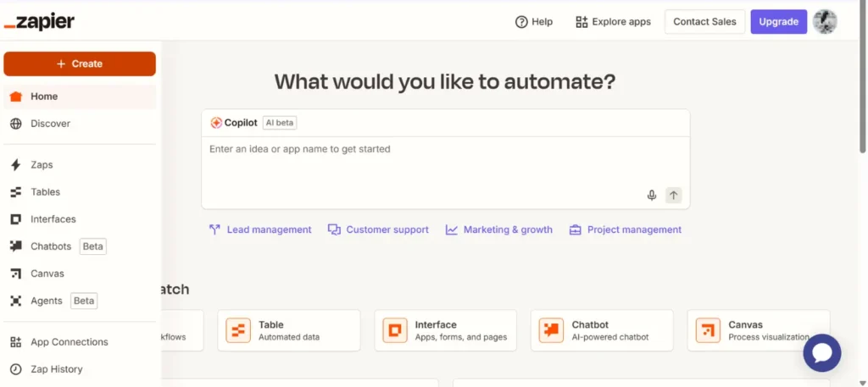Focus the Copilot idea text field
The height and width of the screenshot is (387, 868).
pos(424,161)
